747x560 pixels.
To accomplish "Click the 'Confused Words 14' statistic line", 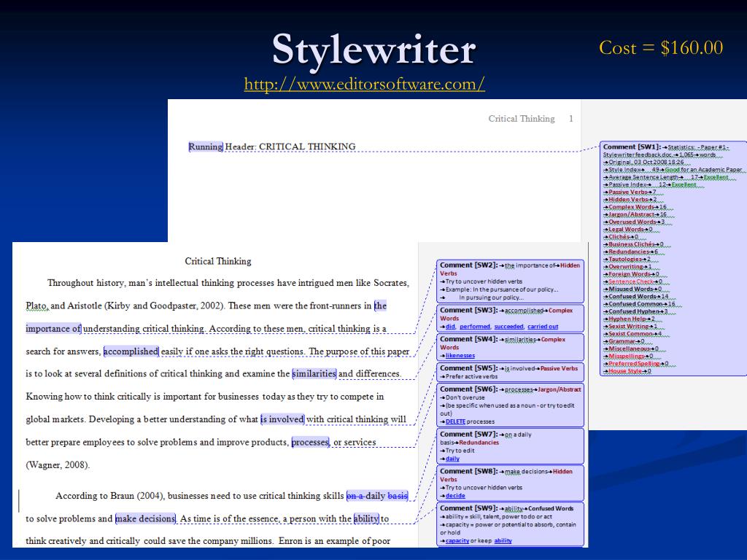I will (x=635, y=297).
